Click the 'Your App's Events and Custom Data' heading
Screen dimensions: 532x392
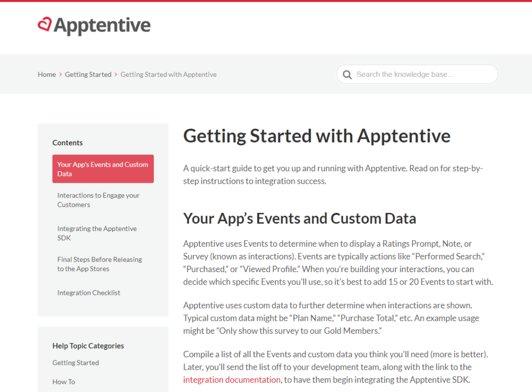coord(299,218)
